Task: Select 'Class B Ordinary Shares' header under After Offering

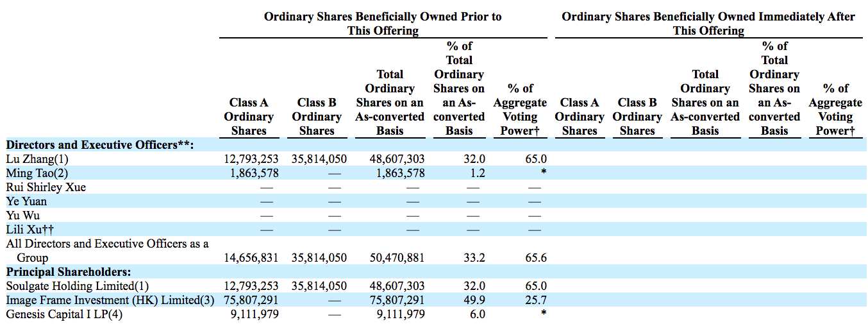Action: coord(637,117)
